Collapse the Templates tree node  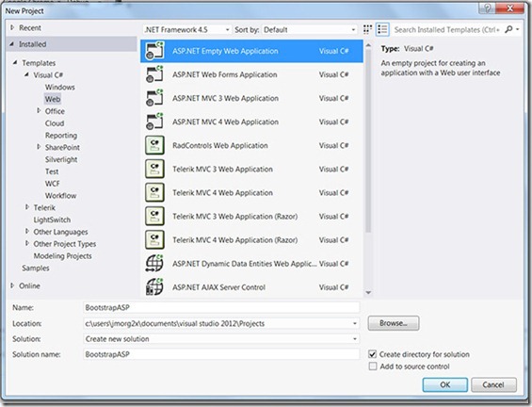click(x=15, y=62)
